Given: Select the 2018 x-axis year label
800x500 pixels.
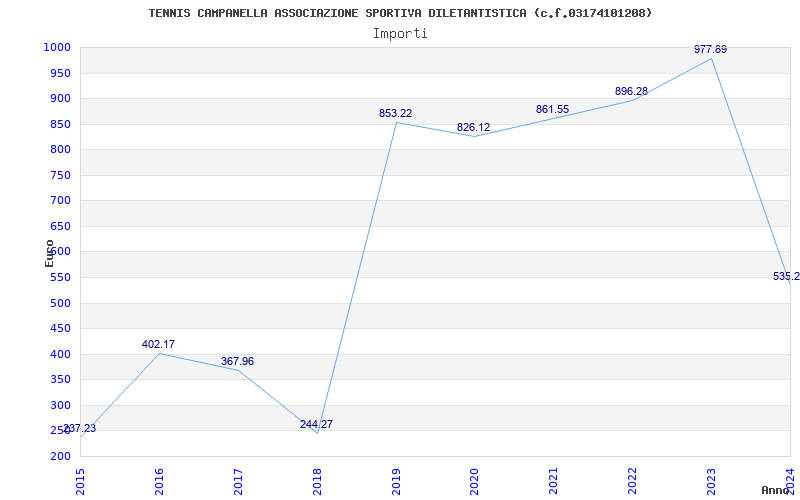Looking at the screenshot, I should [x=317, y=482].
